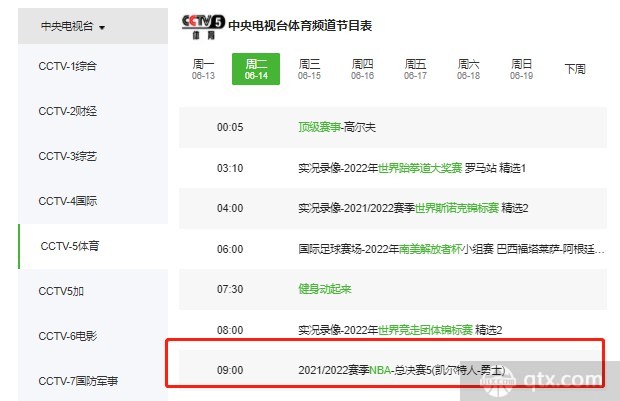Click the 06:00 time entry

[230, 249]
